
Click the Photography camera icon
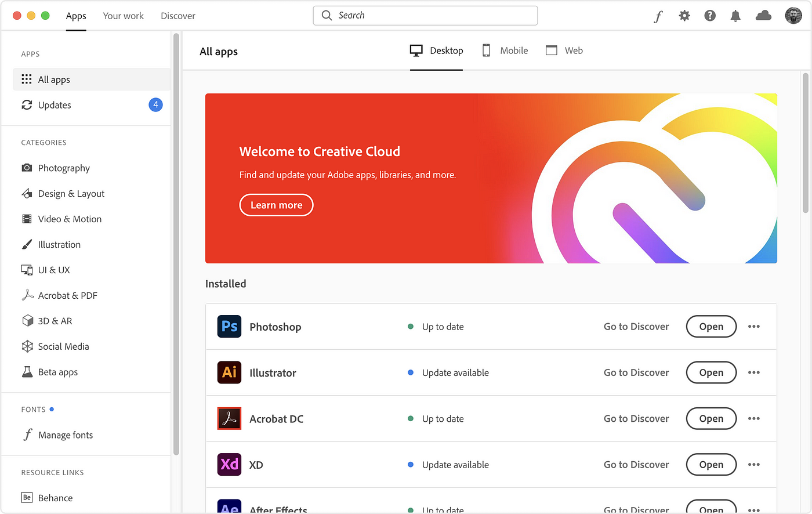(27, 168)
